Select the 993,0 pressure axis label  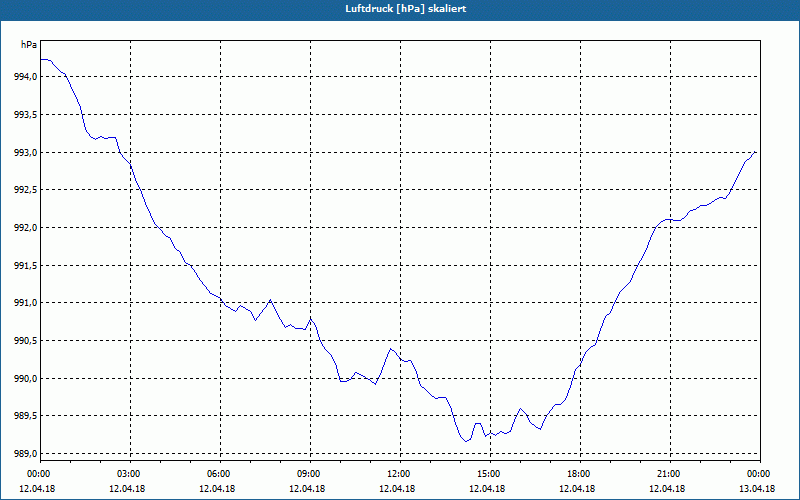coord(24,153)
